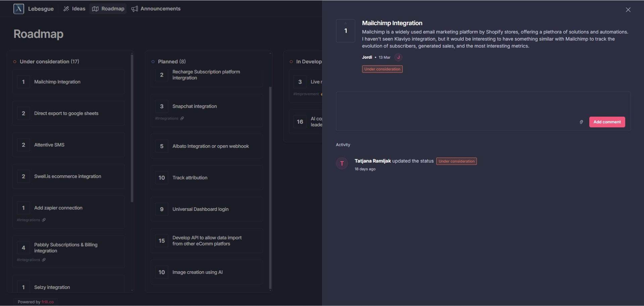Image resolution: width=644 pixels, height=306 pixels.
Task: Click the #Integrations tag under Add zapier connection
Action: (29, 220)
